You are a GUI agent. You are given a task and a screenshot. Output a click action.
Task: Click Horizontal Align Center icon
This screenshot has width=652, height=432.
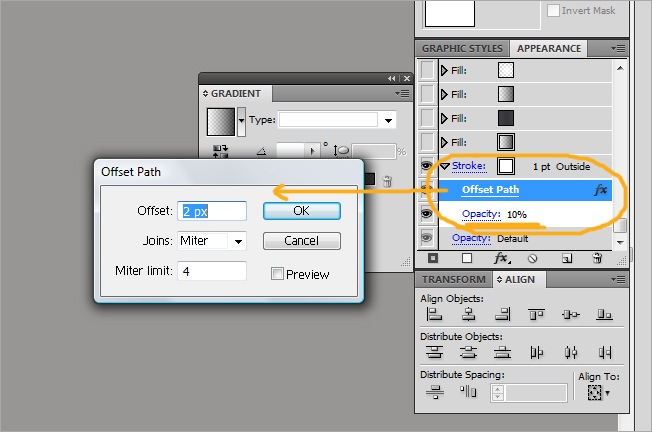click(469, 314)
